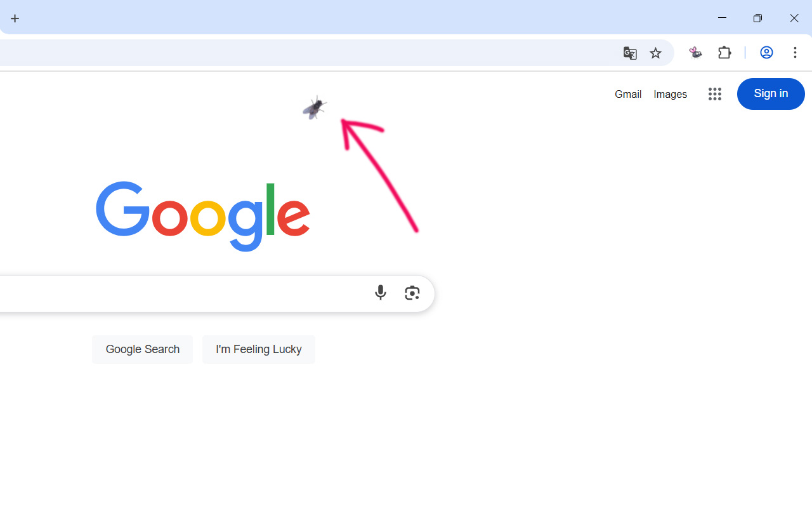Viewport: 812px width, 508px height.
Task: Open the Extensions puzzle piece menu
Action: coord(724,53)
